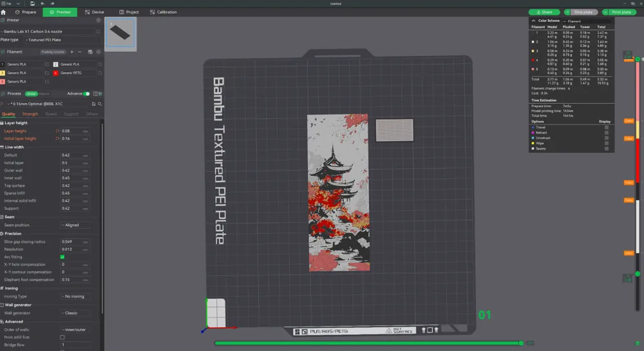Click the Home icon

pos(4,12)
